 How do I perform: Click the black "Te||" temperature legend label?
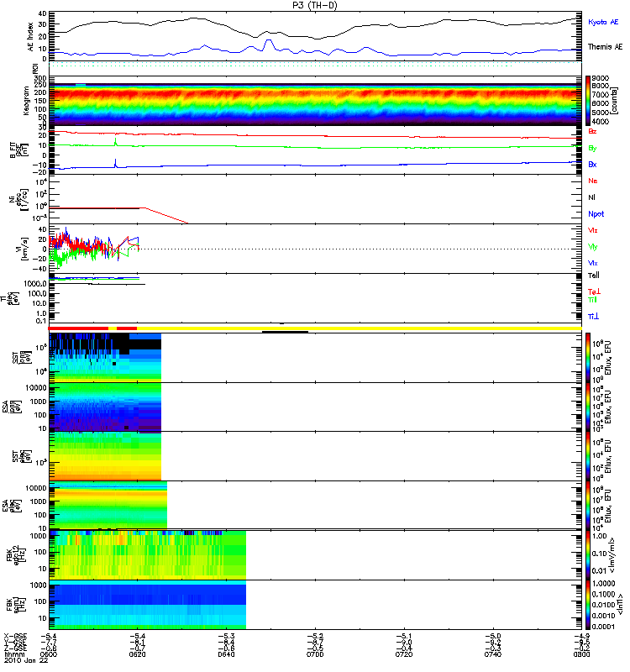(x=594, y=276)
